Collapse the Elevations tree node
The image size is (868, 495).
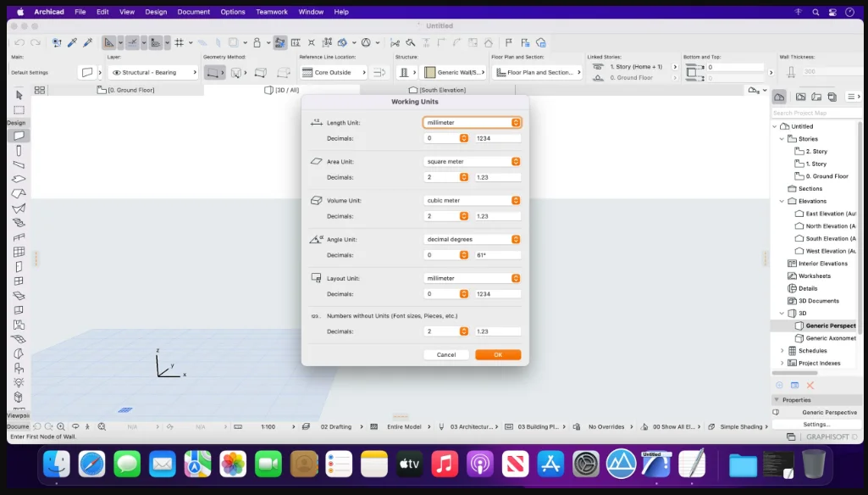coord(782,201)
